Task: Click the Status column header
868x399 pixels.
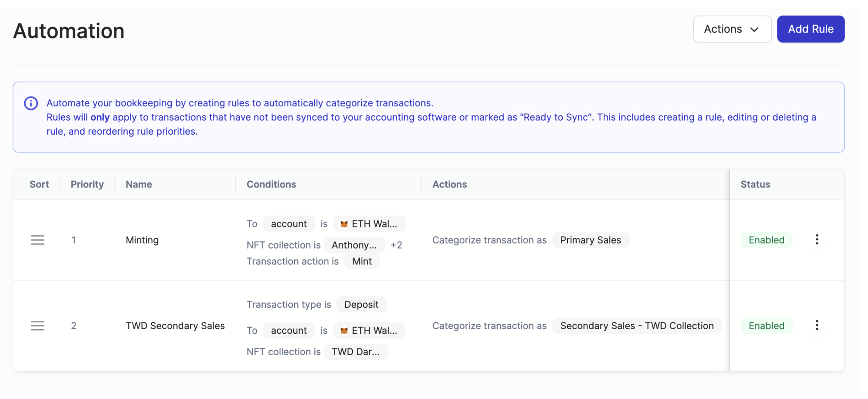Action: coord(755,184)
